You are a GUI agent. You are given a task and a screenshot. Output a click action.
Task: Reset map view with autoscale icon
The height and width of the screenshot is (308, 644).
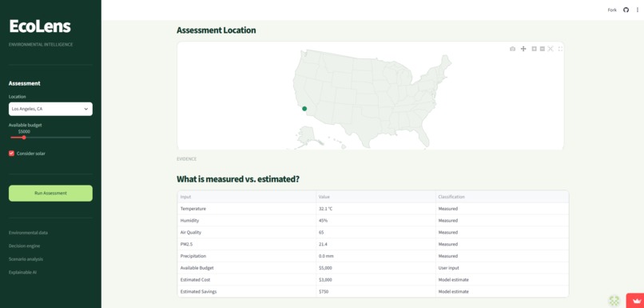click(x=551, y=49)
